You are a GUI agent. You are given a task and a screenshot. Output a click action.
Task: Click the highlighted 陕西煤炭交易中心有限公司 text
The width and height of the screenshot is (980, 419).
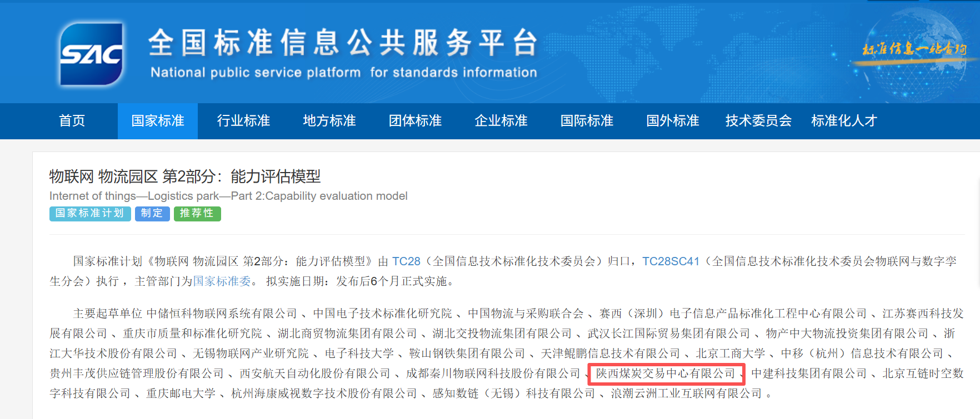[x=666, y=373]
